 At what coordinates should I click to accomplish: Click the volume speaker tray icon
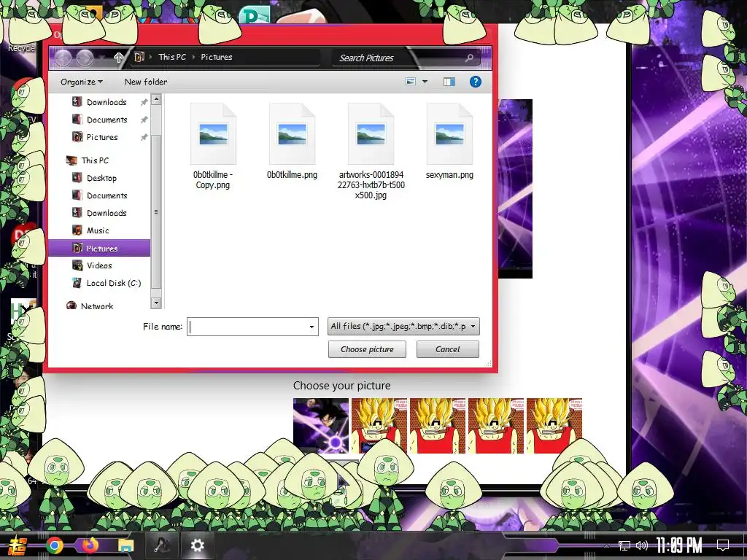[642, 545]
